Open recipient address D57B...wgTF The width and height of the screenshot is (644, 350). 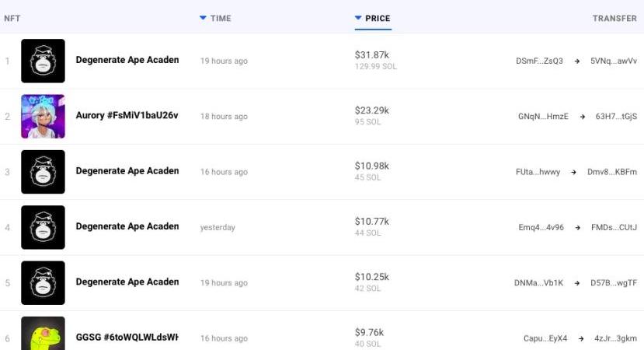[x=614, y=283]
